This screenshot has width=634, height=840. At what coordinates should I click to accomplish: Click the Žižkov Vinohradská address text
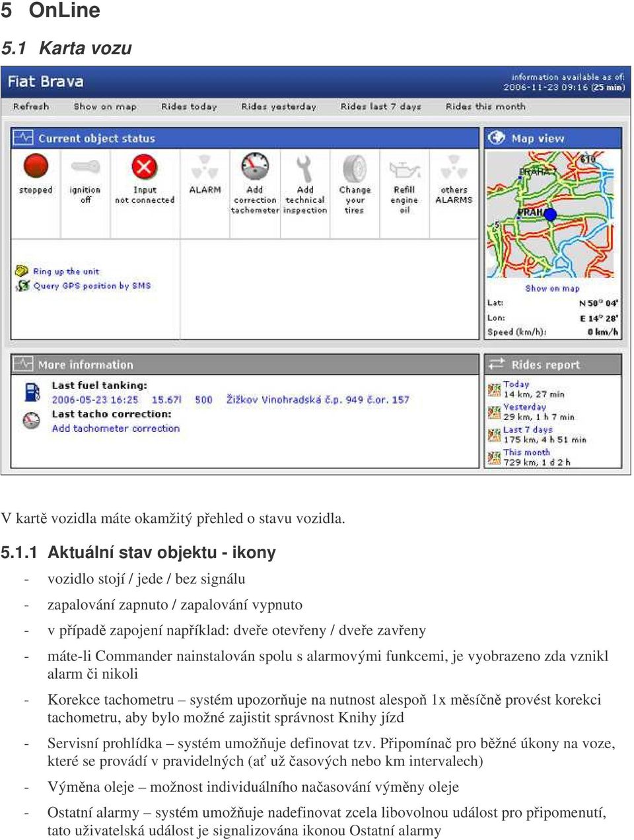coord(318,400)
